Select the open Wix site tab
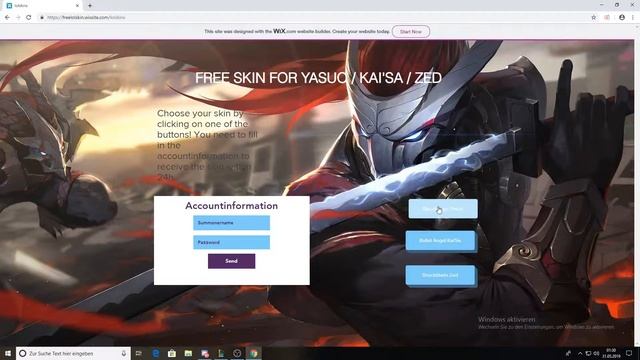This screenshot has width=640, height=360. point(41,6)
